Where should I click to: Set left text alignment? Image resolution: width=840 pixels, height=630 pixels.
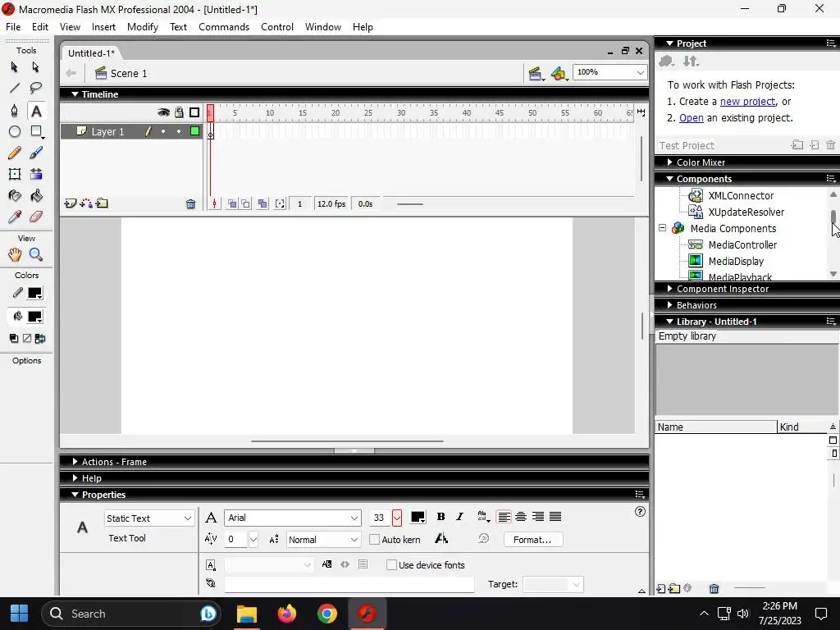504,517
